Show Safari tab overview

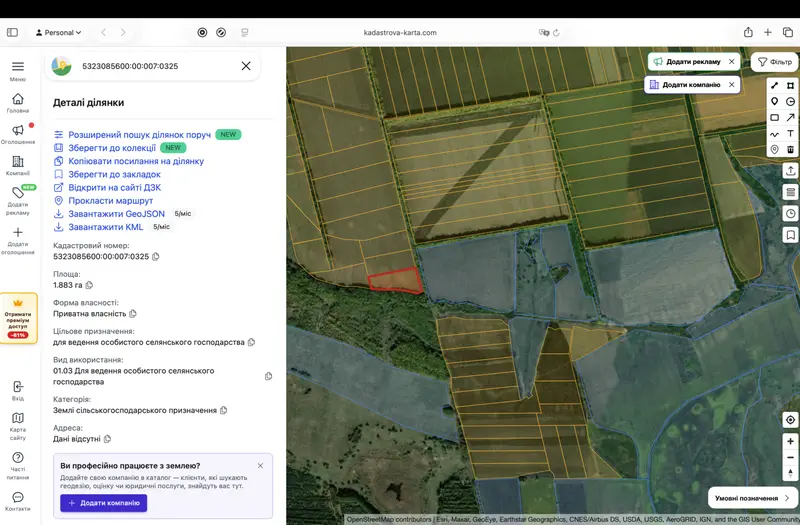pos(788,33)
